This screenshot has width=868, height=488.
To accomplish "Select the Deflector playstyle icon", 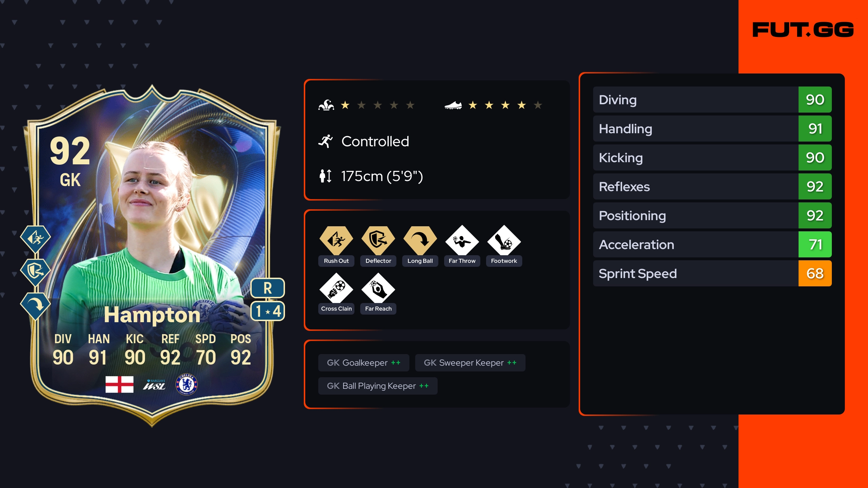I will click(x=378, y=240).
